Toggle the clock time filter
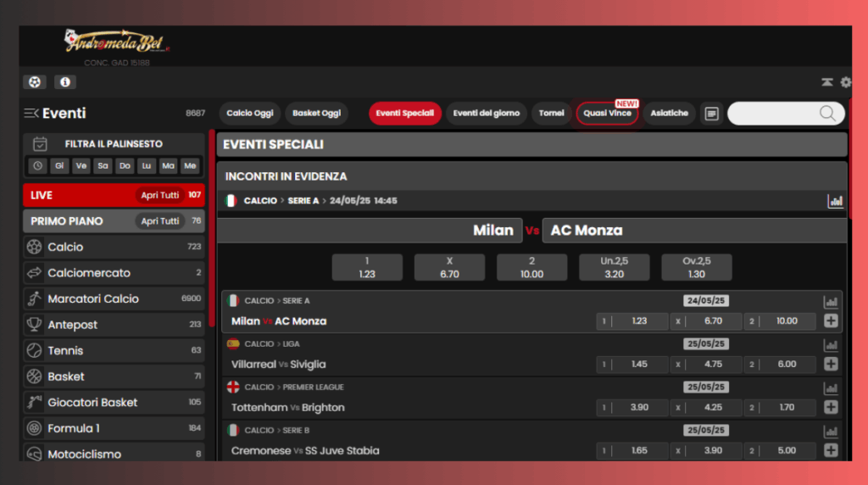This screenshot has height=485, width=868. tap(37, 166)
